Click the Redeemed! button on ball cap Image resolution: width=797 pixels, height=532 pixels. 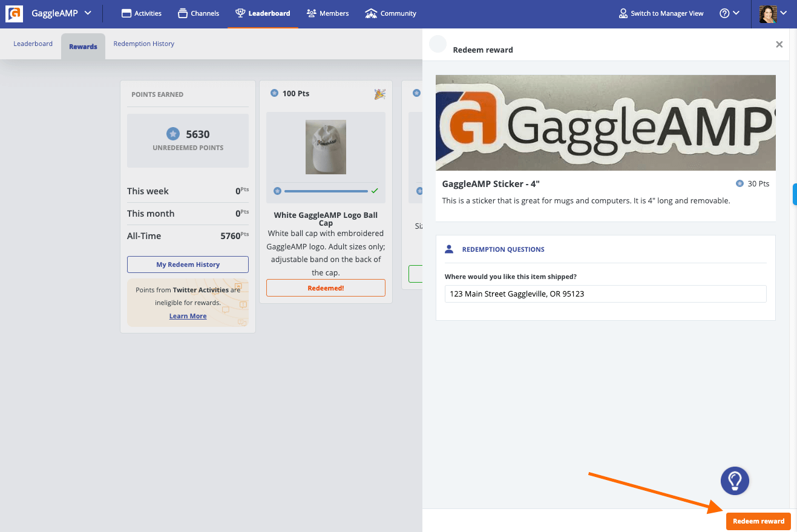326,288
